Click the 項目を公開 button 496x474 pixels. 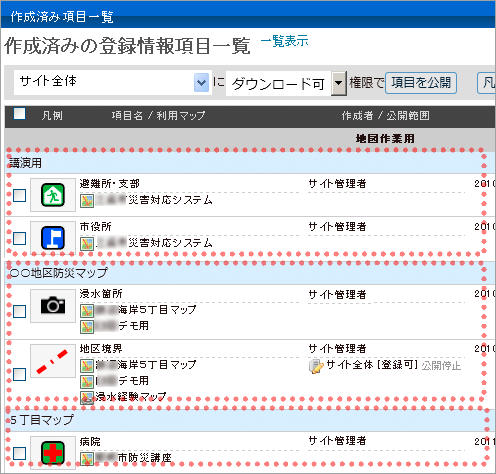coord(421,83)
